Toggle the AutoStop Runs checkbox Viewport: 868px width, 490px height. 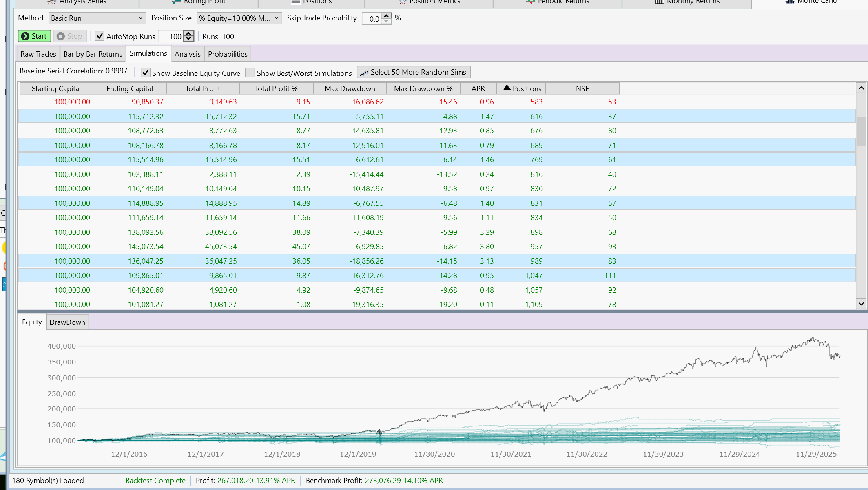click(x=100, y=36)
